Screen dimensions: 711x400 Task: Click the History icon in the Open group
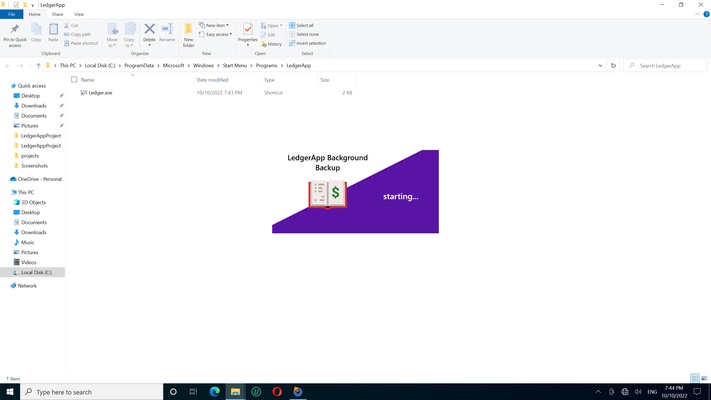click(272, 44)
